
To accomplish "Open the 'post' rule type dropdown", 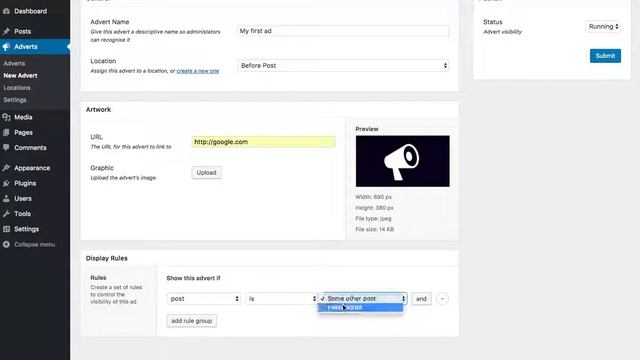I will coord(204,299).
